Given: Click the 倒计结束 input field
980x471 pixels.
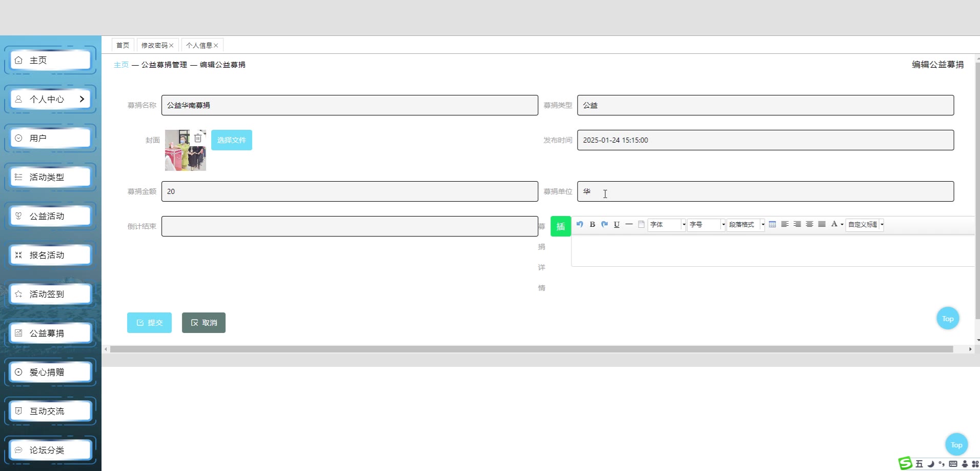Looking at the screenshot, I should [350, 226].
